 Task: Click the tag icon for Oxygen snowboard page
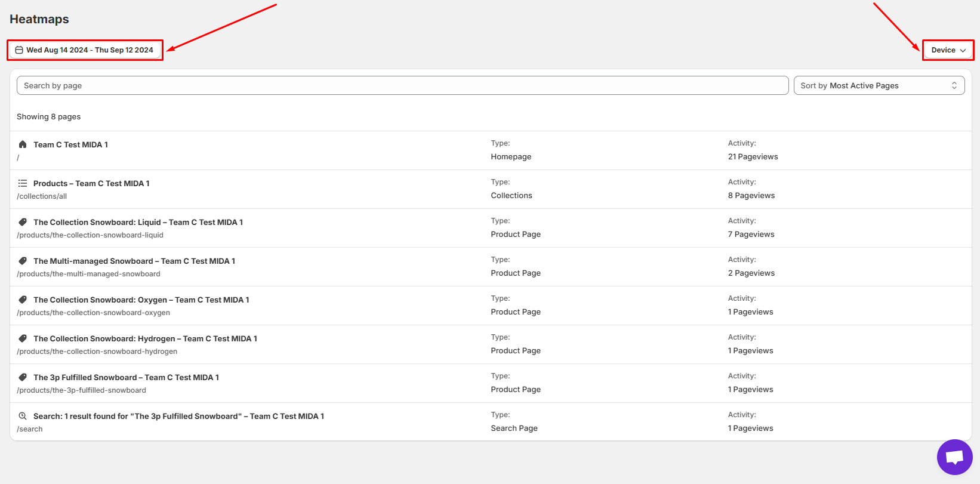click(23, 300)
